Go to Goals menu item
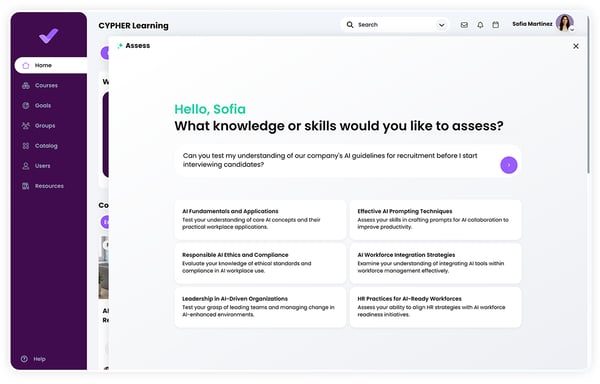 pos(43,106)
